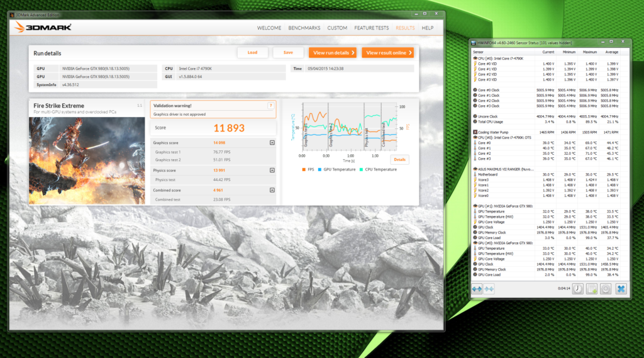Click the bolt icon beside Vcore3
Image resolution: width=644 pixels, height=358 pixels.
(475, 179)
